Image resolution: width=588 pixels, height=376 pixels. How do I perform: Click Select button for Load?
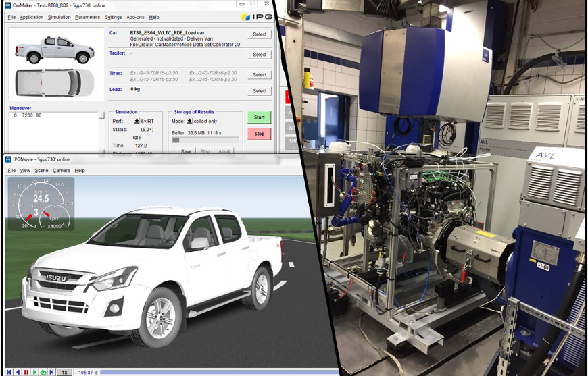tap(260, 91)
